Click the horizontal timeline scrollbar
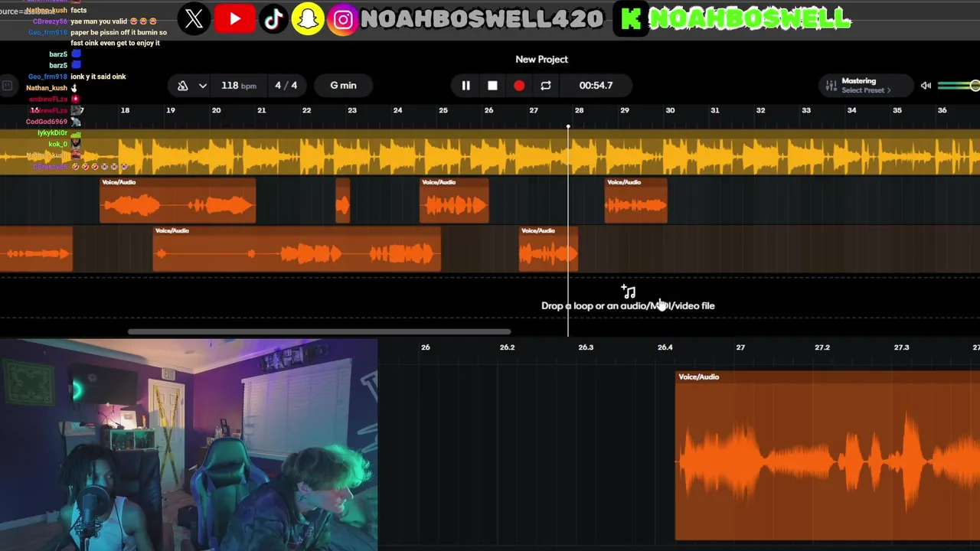Viewport: 980px width, 551px height. point(319,332)
